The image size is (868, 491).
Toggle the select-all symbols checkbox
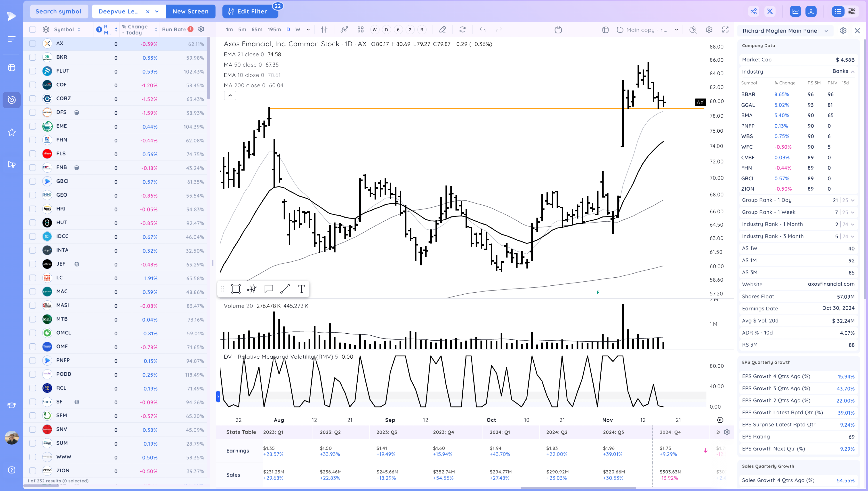[x=32, y=29]
